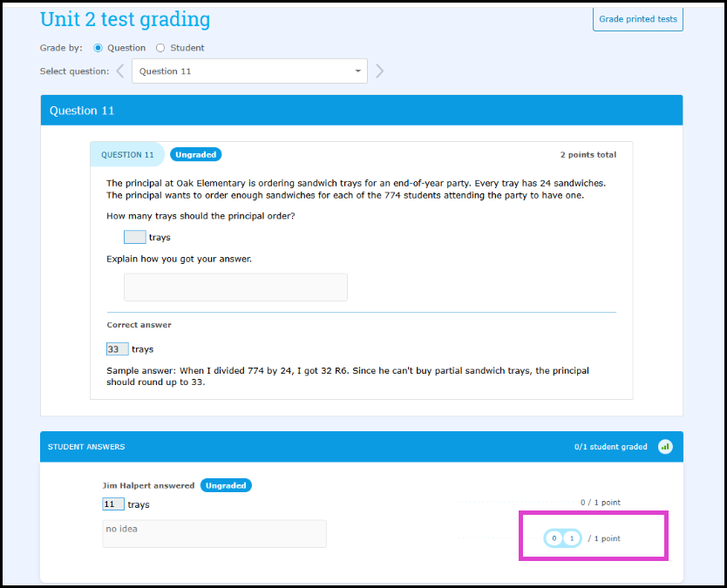Click the Ungraded badge beside QUESTION 11

(195, 155)
